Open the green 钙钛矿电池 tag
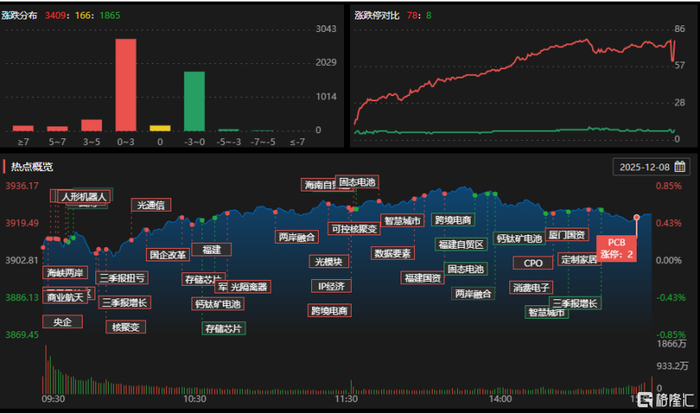The width and height of the screenshot is (700, 414). [x=519, y=238]
